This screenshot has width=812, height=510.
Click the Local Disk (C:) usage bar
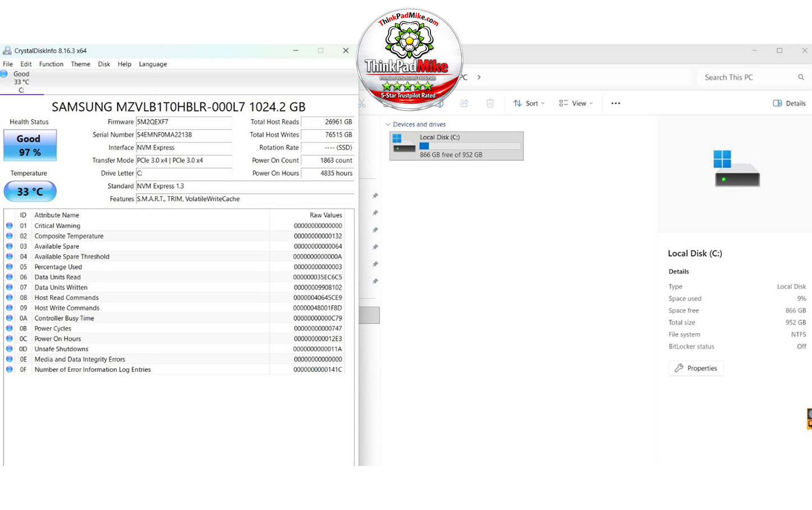click(x=470, y=146)
